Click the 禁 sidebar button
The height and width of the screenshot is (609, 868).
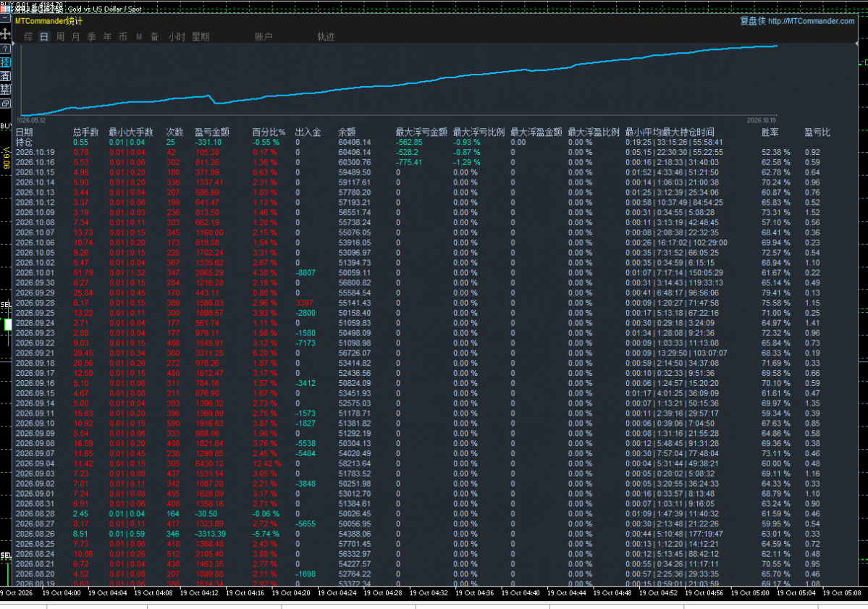5,89
